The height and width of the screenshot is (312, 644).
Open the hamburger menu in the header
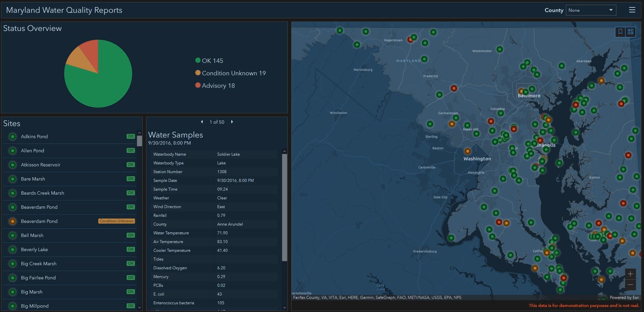tap(633, 10)
